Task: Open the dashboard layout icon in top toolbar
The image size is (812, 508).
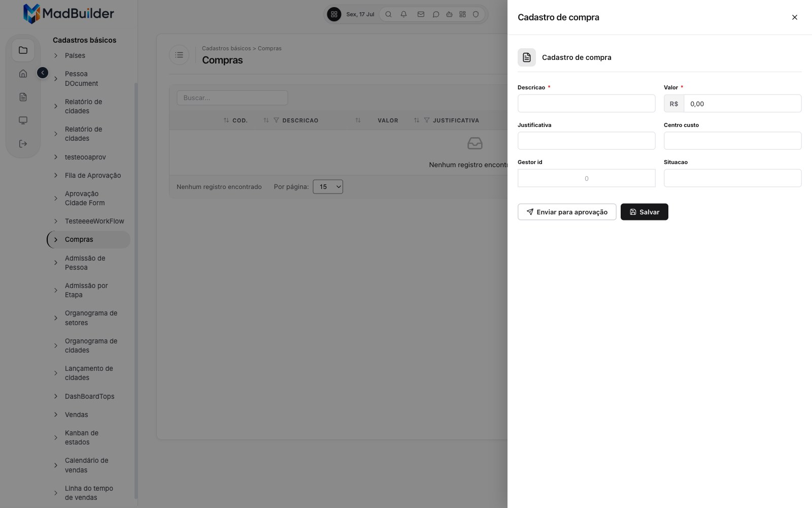Action: 462,14
